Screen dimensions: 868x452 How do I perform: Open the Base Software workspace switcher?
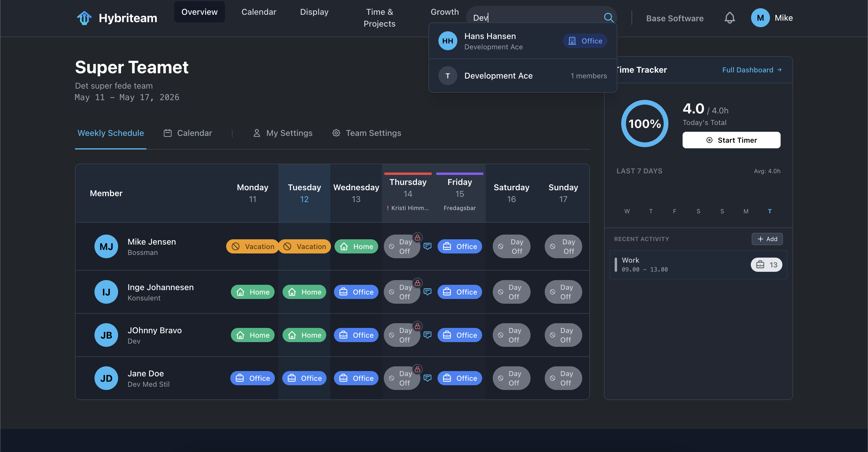675,18
